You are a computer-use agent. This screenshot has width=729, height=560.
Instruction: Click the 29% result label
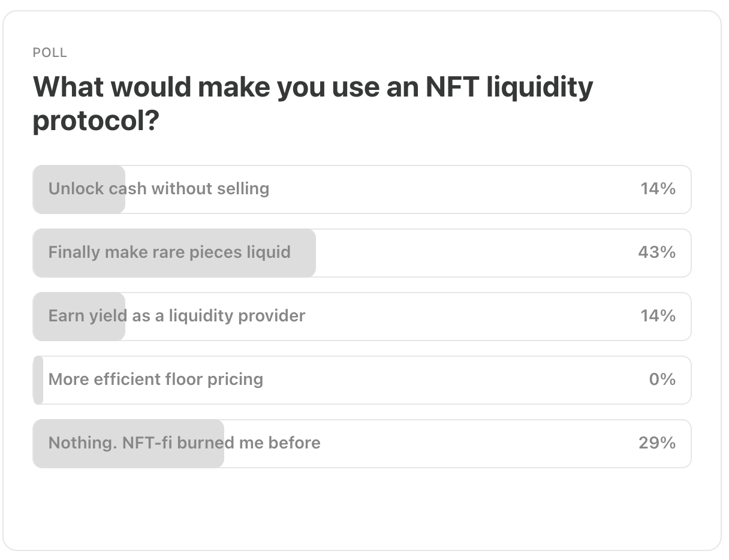(x=657, y=442)
